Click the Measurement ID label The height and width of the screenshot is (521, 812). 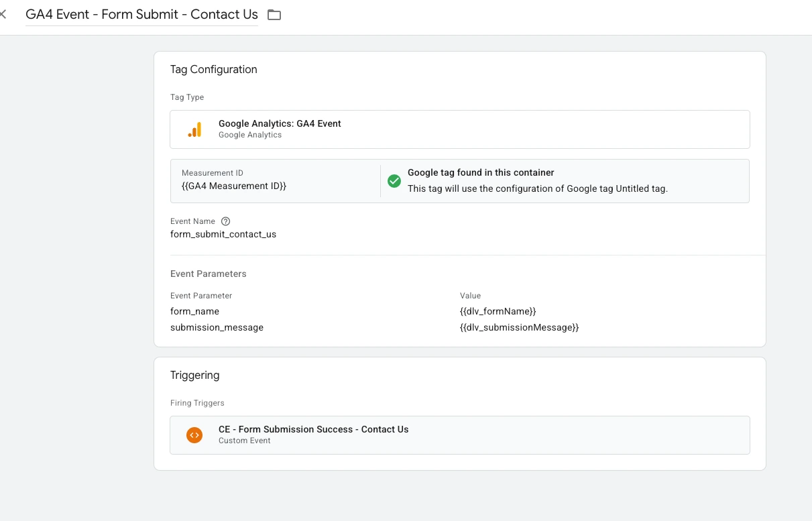pos(213,173)
